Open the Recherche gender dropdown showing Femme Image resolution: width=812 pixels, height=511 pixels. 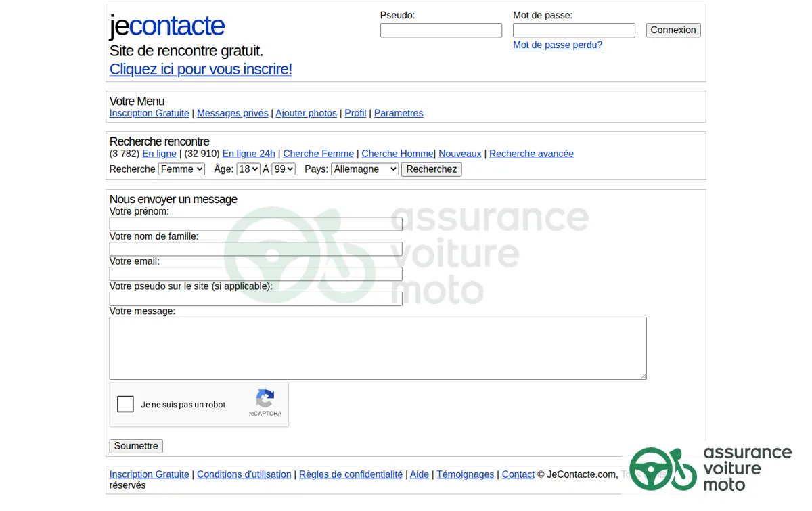[x=181, y=169]
